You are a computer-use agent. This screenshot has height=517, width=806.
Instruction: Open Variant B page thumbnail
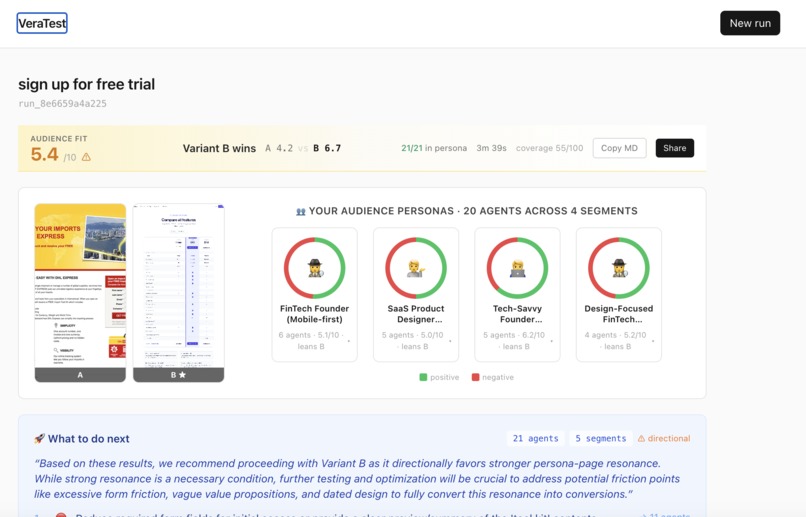tap(178, 292)
